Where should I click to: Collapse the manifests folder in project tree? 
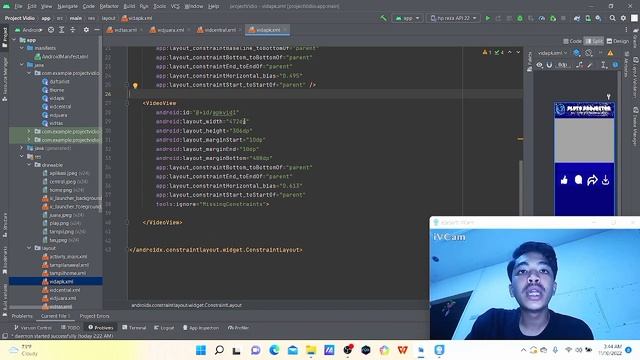pyautogui.click(x=22, y=48)
